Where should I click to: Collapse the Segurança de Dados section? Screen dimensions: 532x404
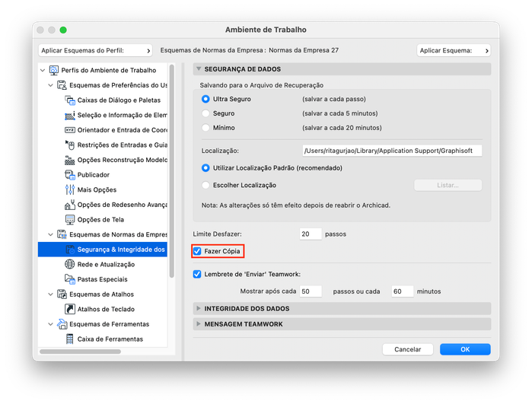click(x=199, y=69)
